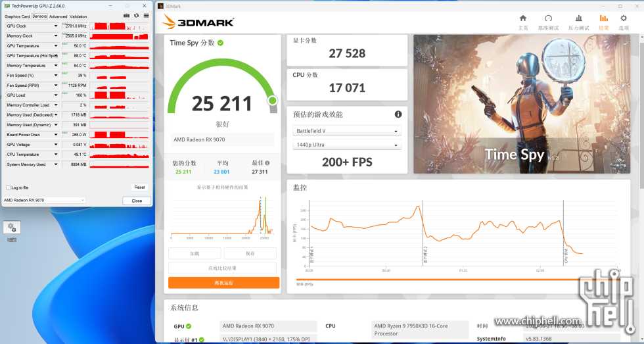Expand the Memory Clock sensor dropdown
This screenshot has width=644, height=344.
click(x=56, y=36)
